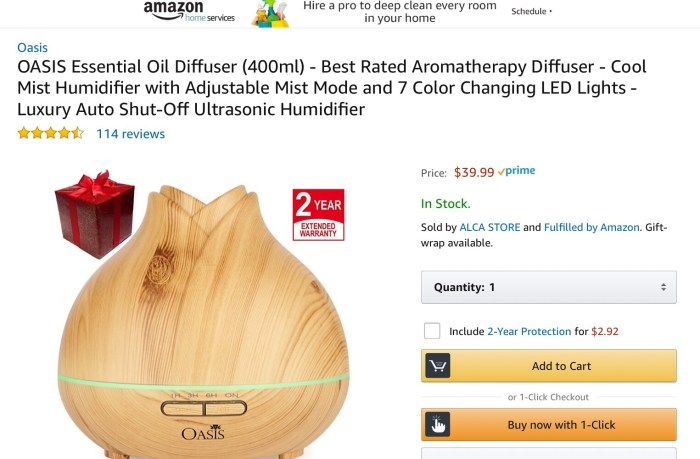
Task: Click the Prime logo beside the price
Action: [x=517, y=171]
